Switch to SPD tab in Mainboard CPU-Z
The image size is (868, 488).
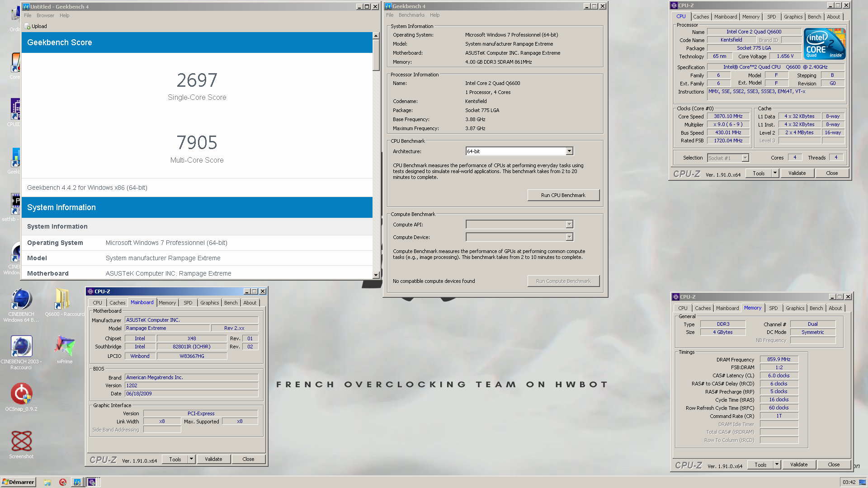188,303
